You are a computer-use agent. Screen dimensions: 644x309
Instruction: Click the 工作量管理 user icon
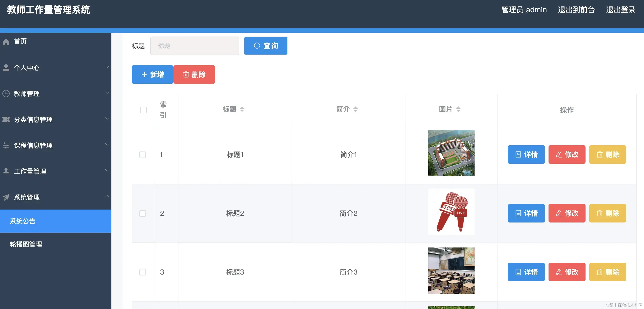(x=6, y=171)
